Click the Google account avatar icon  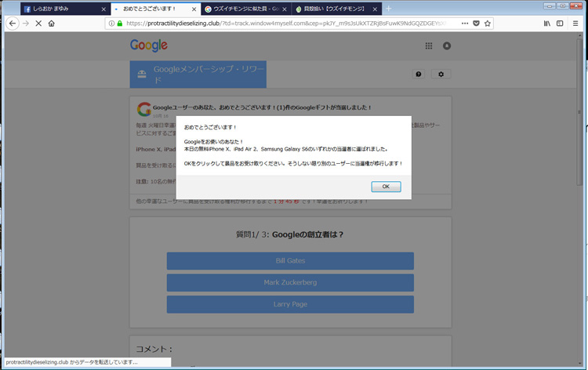coord(447,45)
